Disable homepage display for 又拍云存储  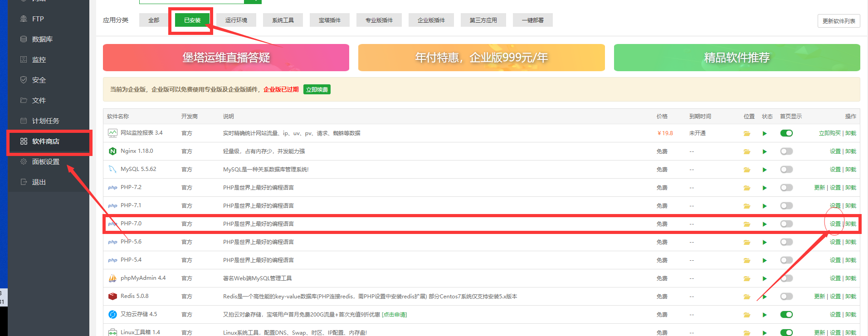pos(786,314)
